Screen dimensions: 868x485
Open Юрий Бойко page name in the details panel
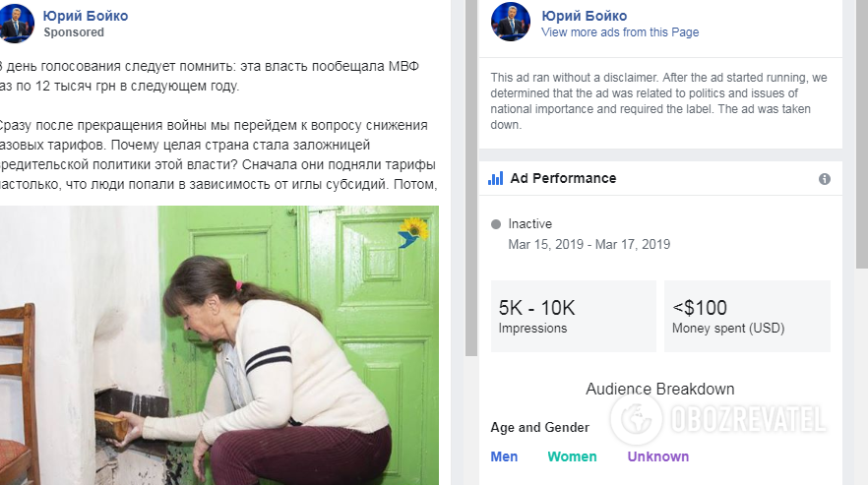coord(584,16)
